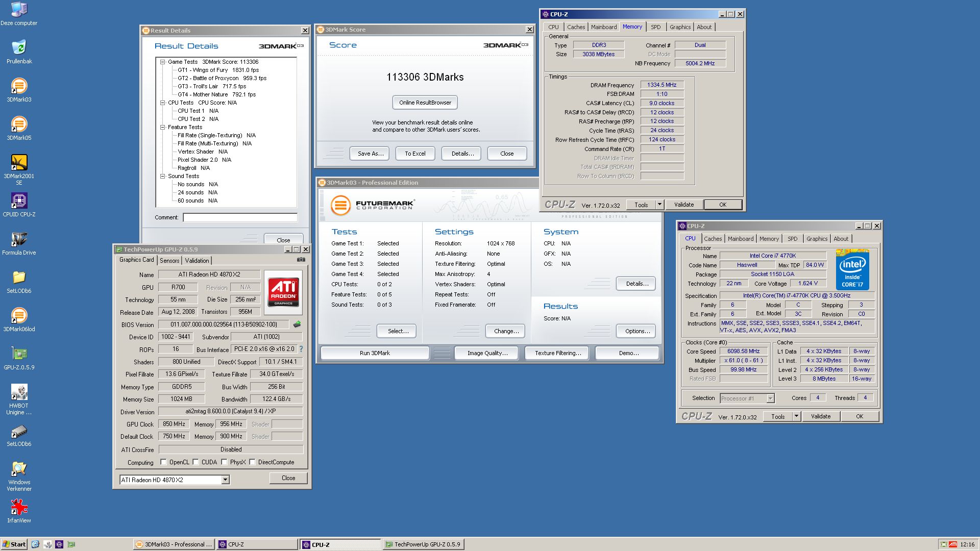Viewport: 980px width, 551px height.
Task: Launch the 3DMark06lod desktop shortcut
Action: 19,320
